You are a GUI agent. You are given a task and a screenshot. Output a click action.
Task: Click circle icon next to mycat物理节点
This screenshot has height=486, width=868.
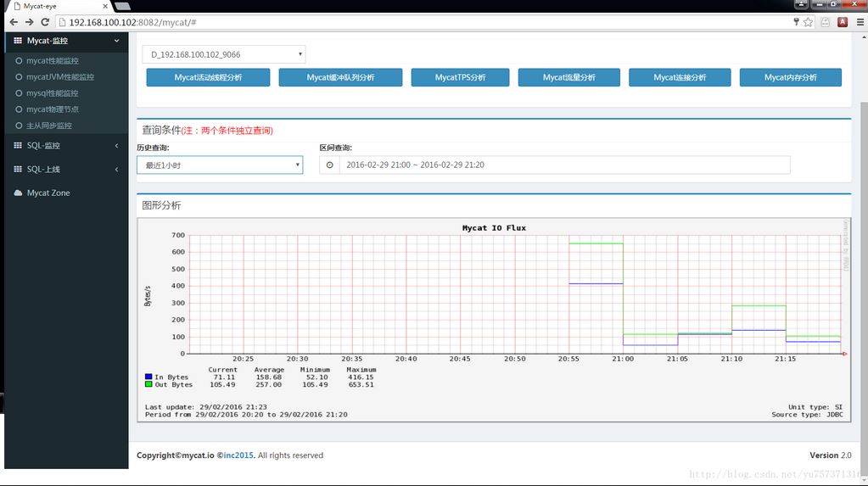coord(19,109)
